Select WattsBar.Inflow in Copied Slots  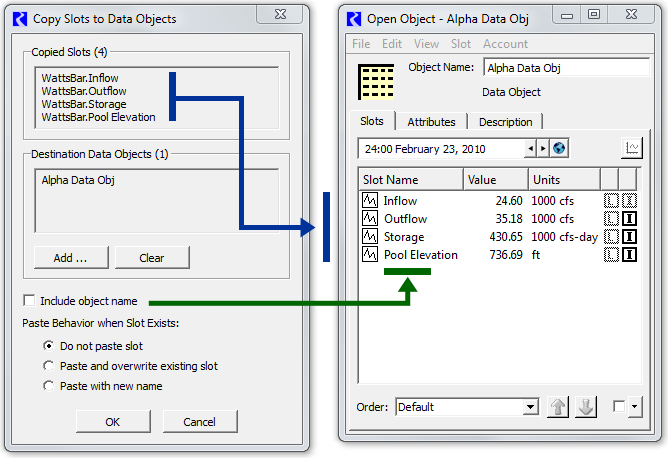(80, 78)
